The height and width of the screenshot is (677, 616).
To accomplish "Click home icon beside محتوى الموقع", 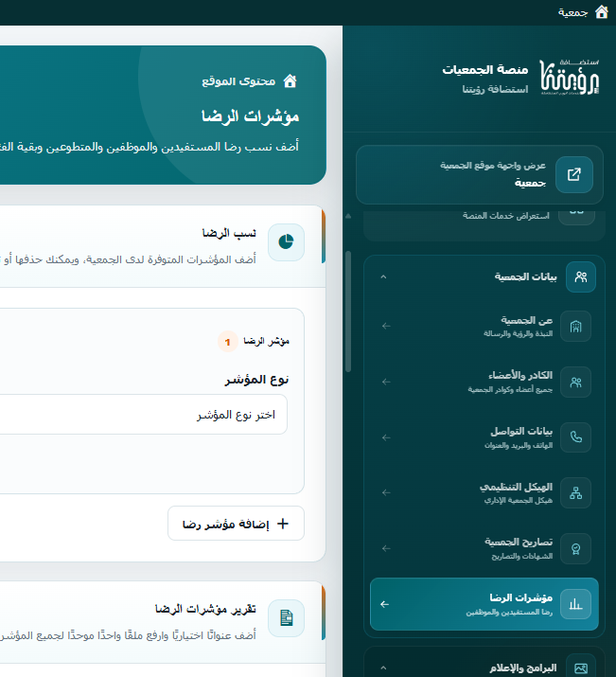I will coord(290,80).
